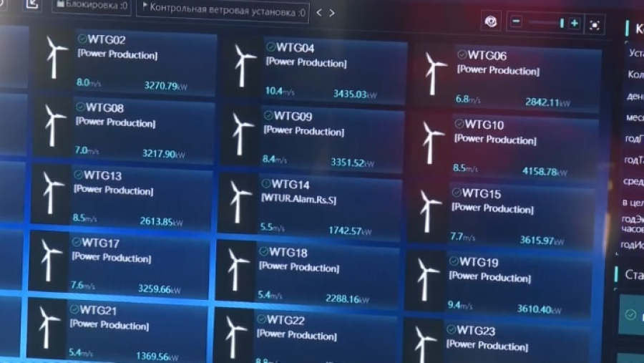Image resolution: width=644 pixels, height=363 pixels.
Task: Click the fit-to-screen icon beside zoom plus
Action: 595,24
